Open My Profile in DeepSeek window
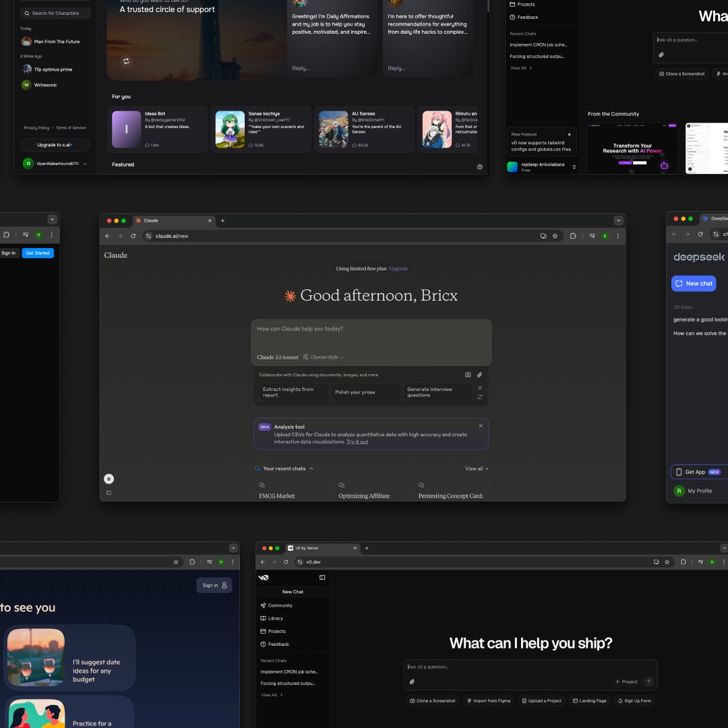728x728 pixels. tap(693, 491)
